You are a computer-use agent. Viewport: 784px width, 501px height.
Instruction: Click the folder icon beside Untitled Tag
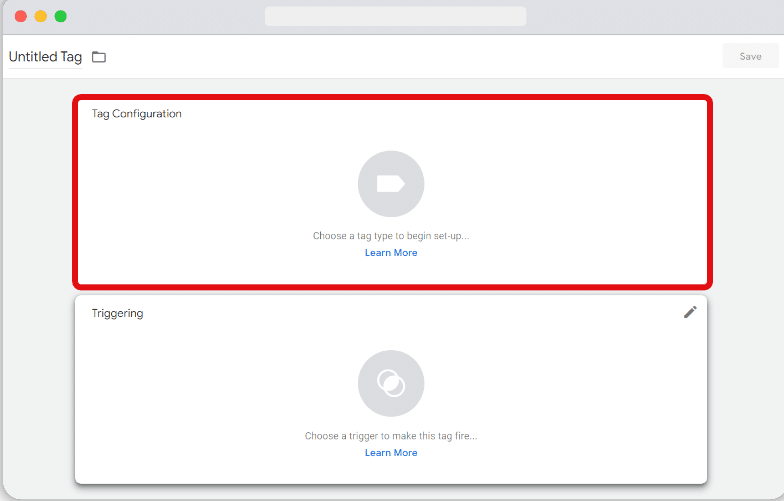point(99,57)
